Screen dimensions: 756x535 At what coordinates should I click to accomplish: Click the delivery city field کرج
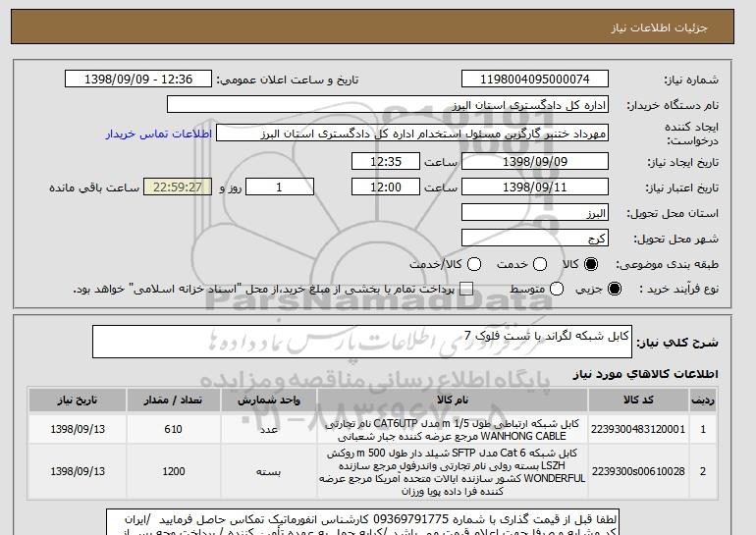tap(535, 239)
